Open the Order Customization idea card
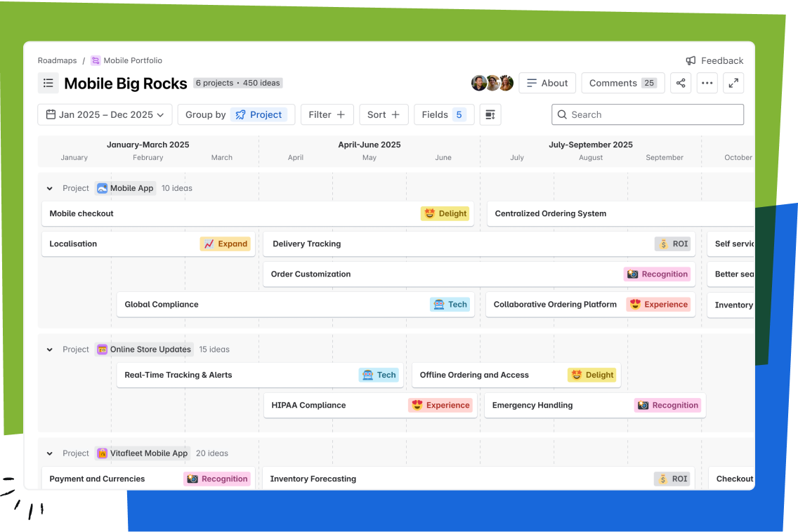Image resolution: width=798 pixels, height=532 pixels. [x=479, y=274]
